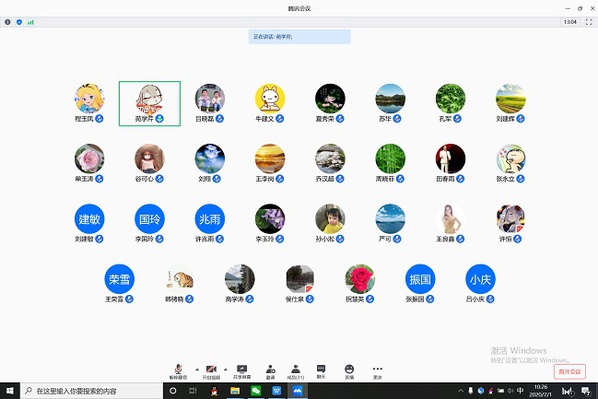
Task: Unmute the microphone in the meeting toolbar
Action: click(x=178, y=372)
